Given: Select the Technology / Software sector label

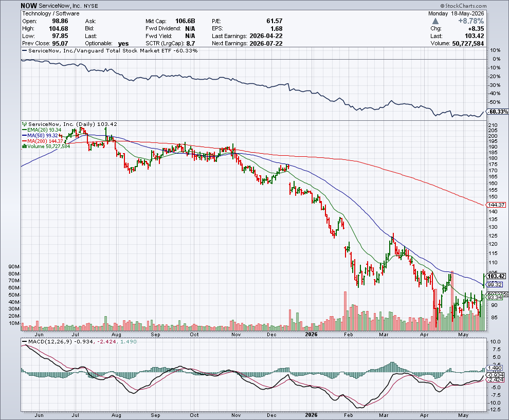Looking at the screenshot, I should tap(50, 13).
